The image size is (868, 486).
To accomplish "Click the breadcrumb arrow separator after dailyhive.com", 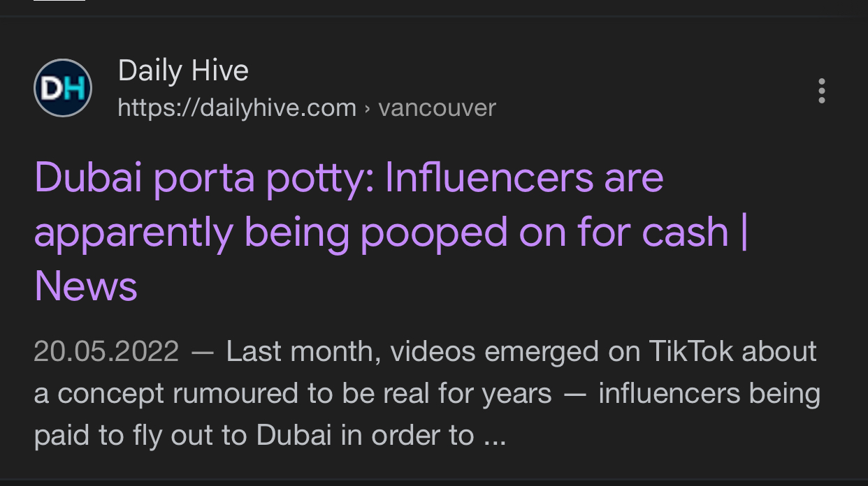I will pos(368,108).
